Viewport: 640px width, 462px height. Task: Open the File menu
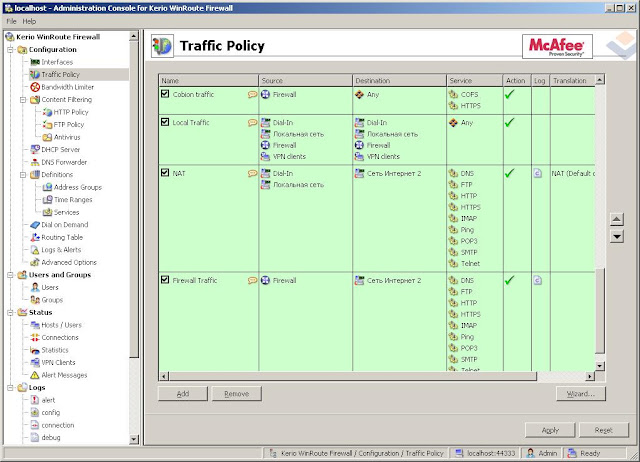pyautogui.click(x=11, y=21)
